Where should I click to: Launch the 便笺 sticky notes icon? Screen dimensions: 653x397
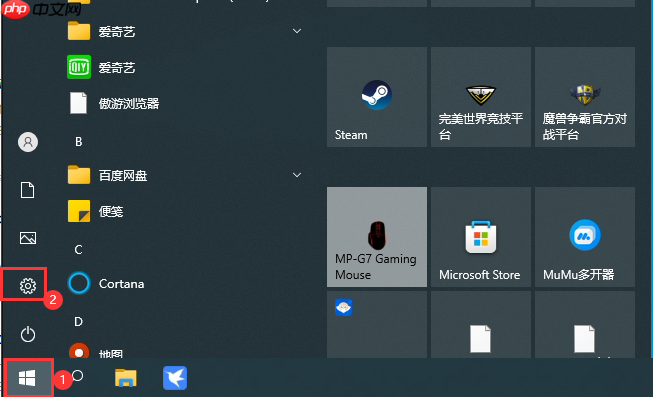point(79,211)
